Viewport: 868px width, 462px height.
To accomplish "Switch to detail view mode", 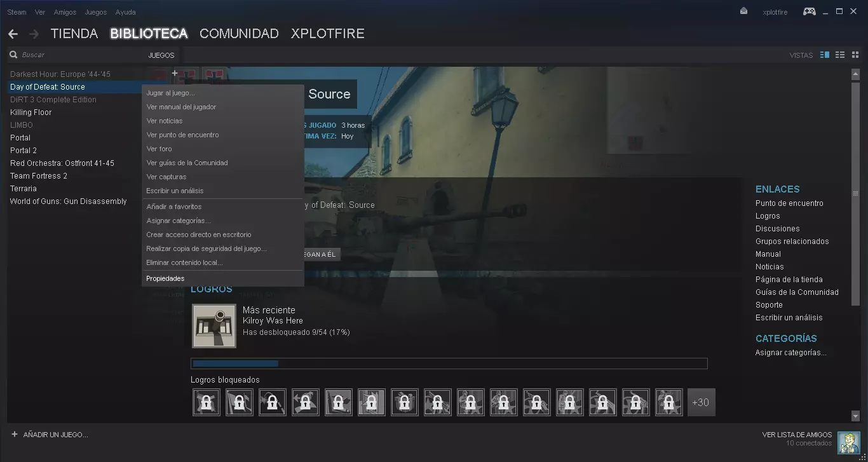I will click(825, 55).
